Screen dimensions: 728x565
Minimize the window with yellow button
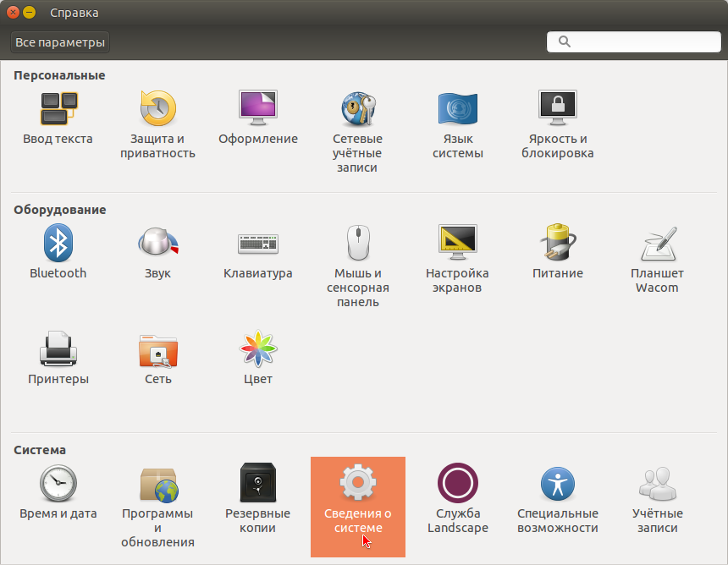tap(29, 13)
